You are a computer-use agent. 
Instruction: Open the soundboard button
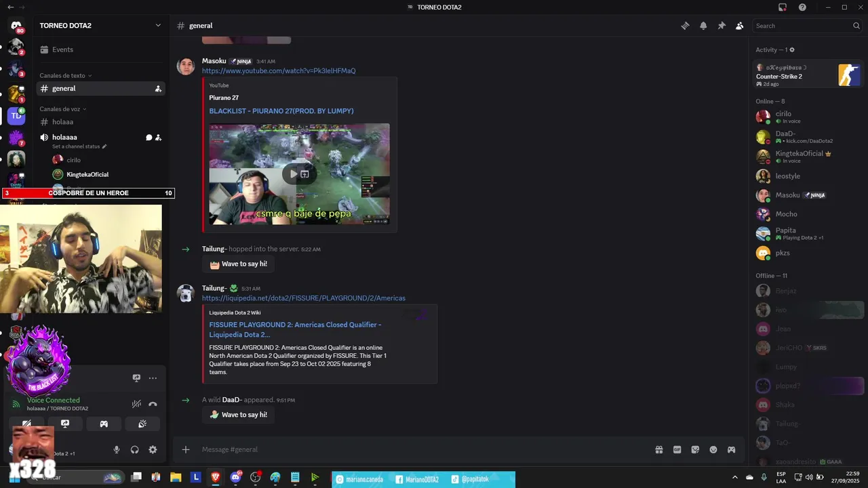pyautogui.click(x=142, y=424)
